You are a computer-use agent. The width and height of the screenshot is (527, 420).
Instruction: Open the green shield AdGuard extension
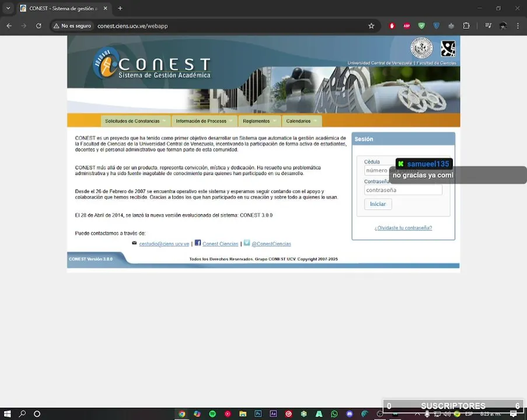pos(421,26)
